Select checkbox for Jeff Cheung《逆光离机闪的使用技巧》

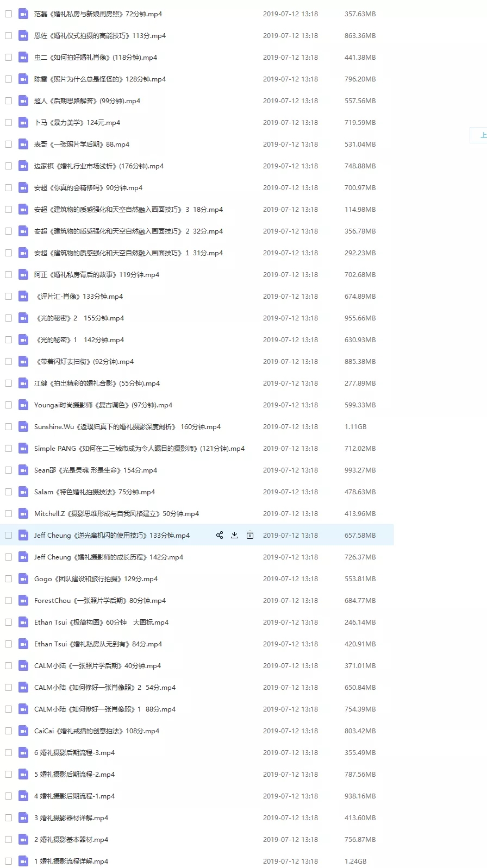(x=8, y=535)
